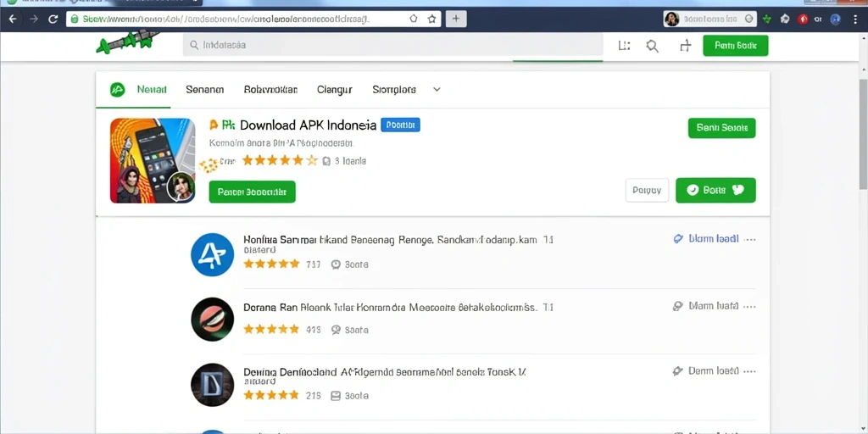This screenshot has width=868, height=434.
Task: Open three-dot menu of first list app
Action: click(750, 240)
